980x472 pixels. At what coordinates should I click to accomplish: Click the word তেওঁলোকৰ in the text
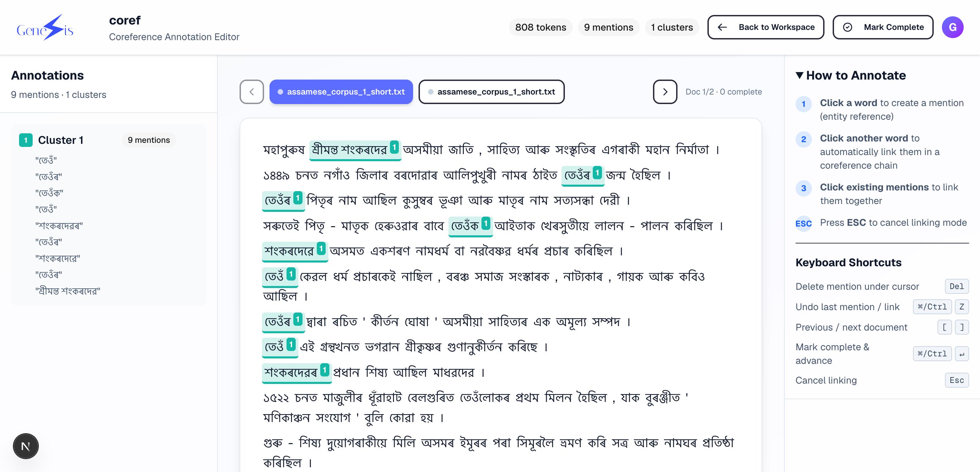click(x=485, y=398)
